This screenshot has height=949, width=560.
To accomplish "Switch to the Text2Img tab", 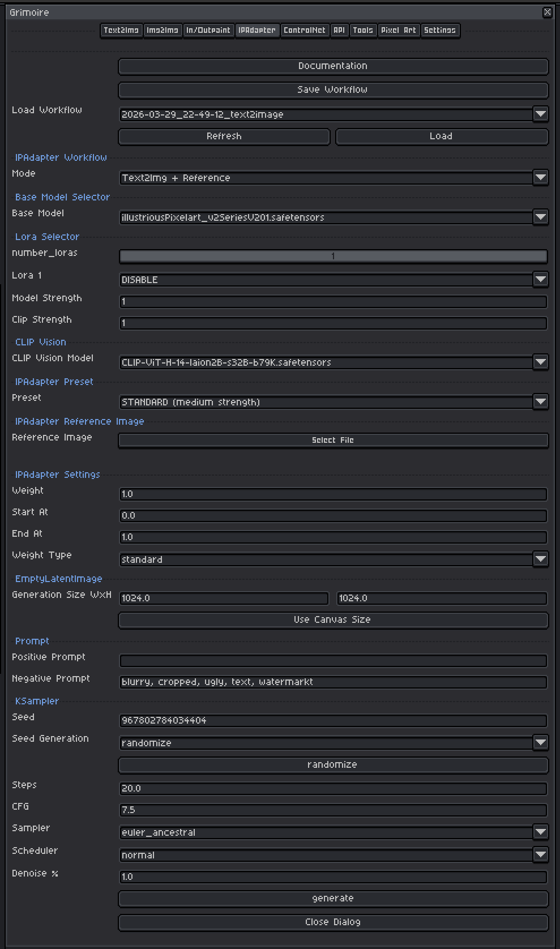I will (x=121, y=30).
